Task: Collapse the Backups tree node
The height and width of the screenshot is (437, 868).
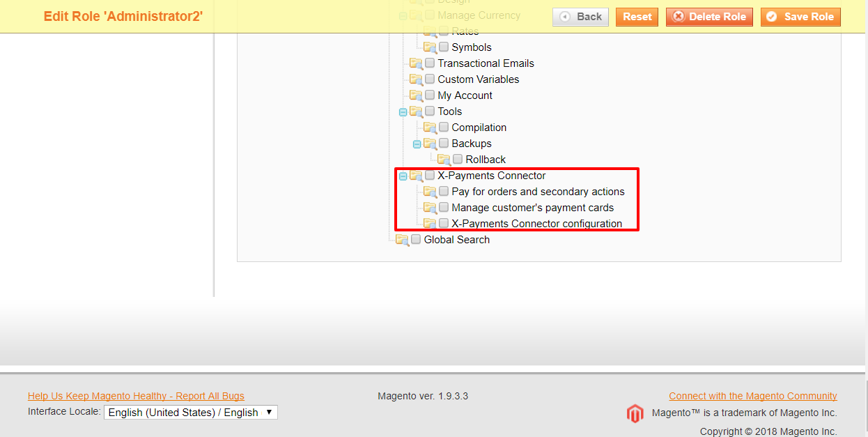Action: pos(417,144)
